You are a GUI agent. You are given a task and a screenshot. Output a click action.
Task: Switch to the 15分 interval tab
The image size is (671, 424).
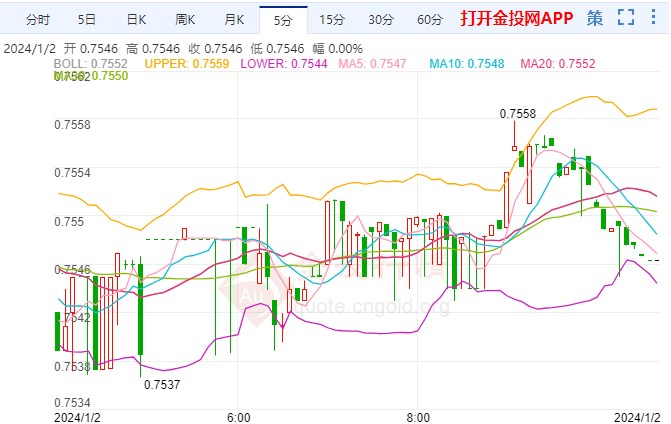332,20
